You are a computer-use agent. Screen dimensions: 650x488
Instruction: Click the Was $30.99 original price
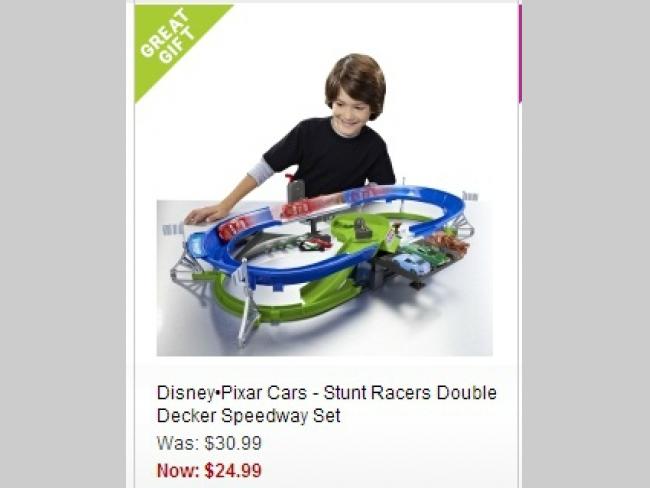click(x=209, y=443)
